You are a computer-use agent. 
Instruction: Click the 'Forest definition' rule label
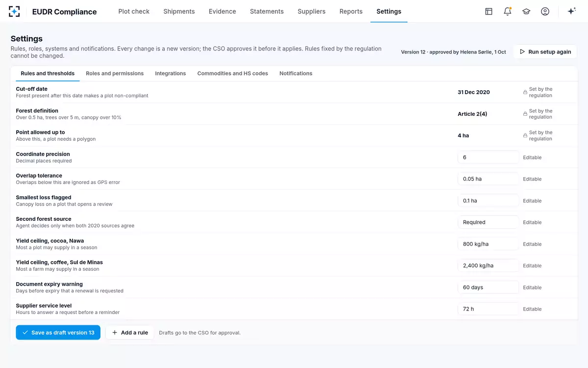tap(37, 110)
